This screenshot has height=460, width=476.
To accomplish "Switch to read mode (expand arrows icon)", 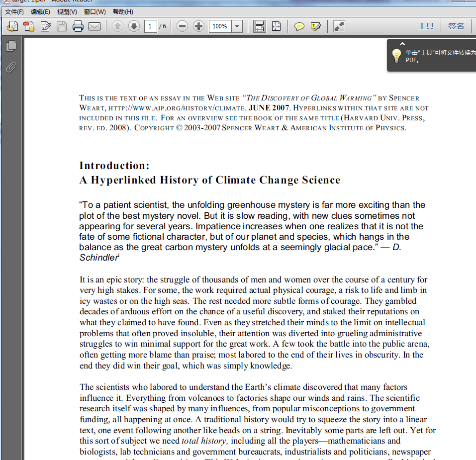I will tap(339, 26).
